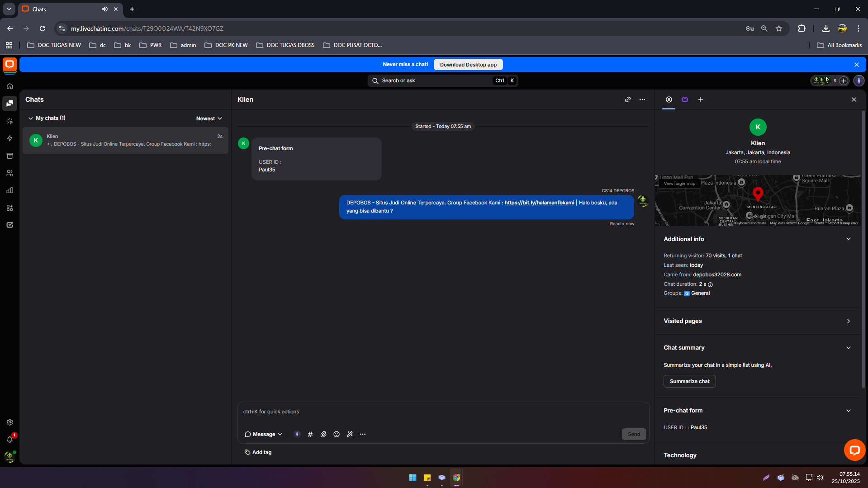
Task: Collapse the Chat summary section
Action: [849, 348]
